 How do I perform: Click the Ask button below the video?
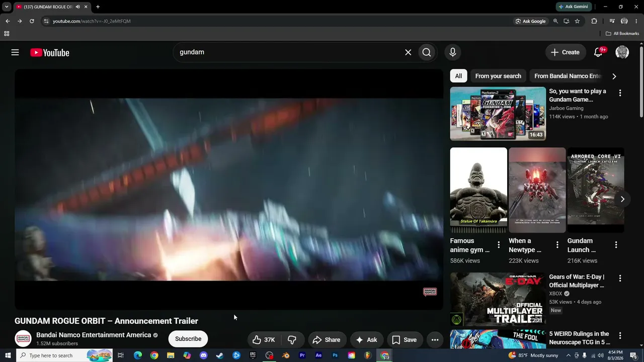[366, 340]
